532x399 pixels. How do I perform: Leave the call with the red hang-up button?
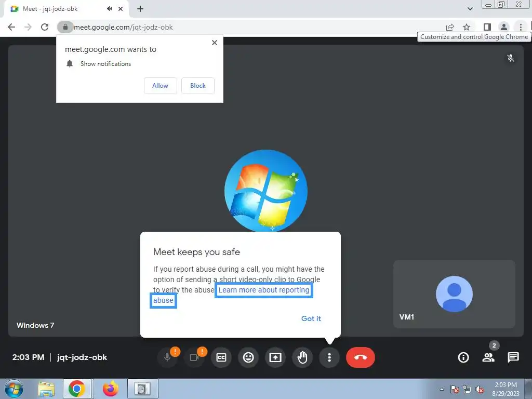pyautogui.click(x=361, y=357)
